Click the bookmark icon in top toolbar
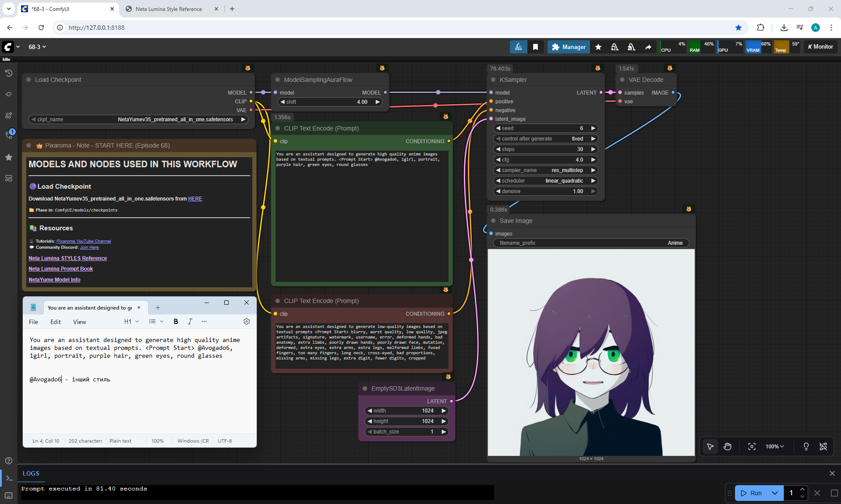The height and width of the screenshot is (504, 841). tap(535, 47)
